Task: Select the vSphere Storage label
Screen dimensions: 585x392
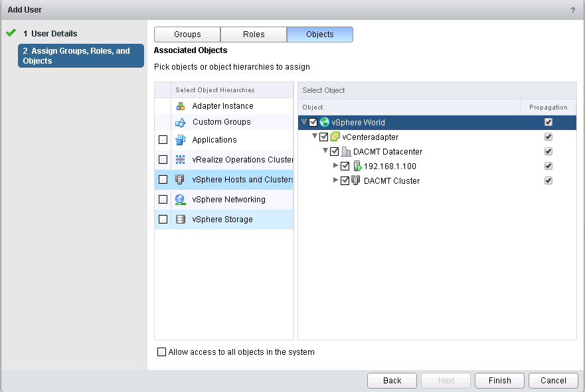Action: coord(222,220)
